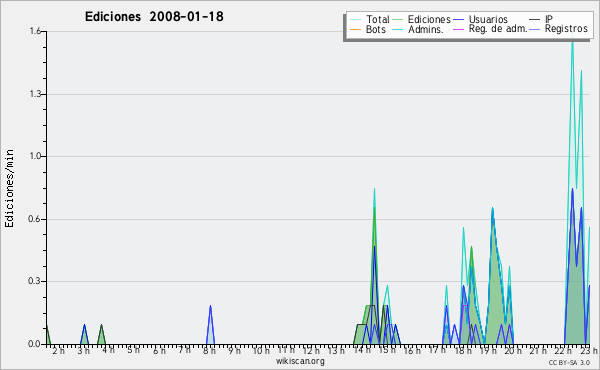Click the '16 h' x-axis label
This screenshot has height=370, width=600.
[x=412, y=350]
